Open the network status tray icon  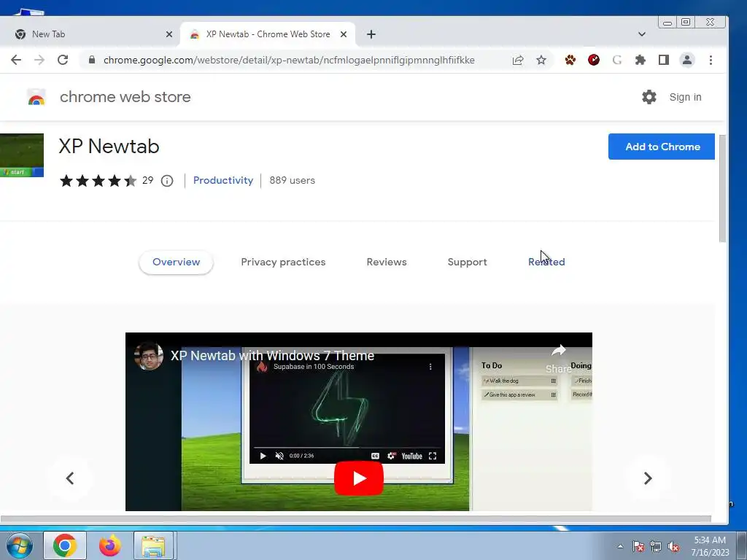(656, 546)
